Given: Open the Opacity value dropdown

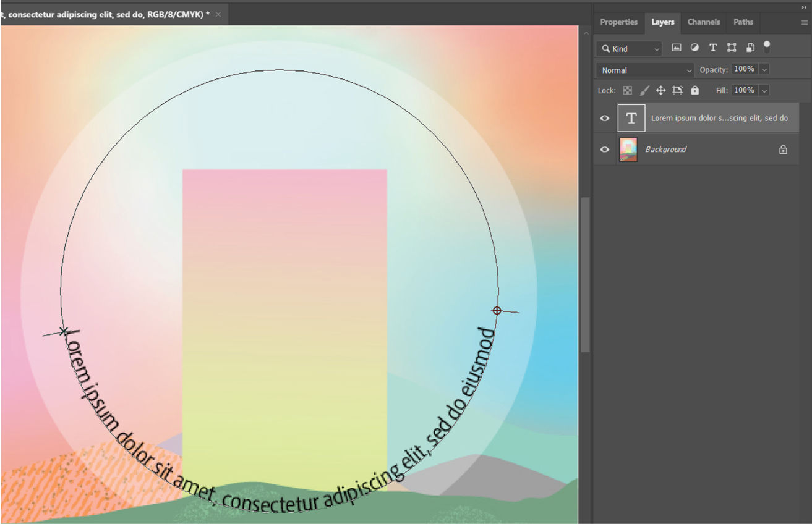Looking at the screenshot, I should click(764, 69).
